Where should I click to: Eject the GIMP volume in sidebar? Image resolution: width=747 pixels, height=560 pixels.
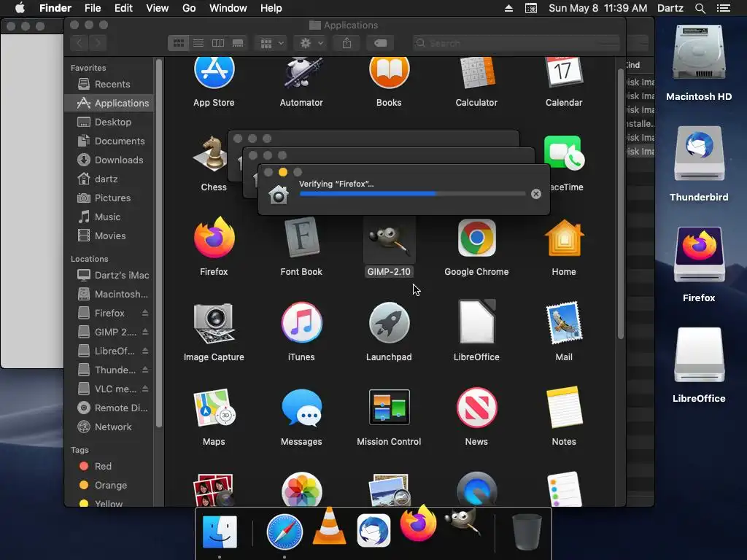click(x=145, y=332)
